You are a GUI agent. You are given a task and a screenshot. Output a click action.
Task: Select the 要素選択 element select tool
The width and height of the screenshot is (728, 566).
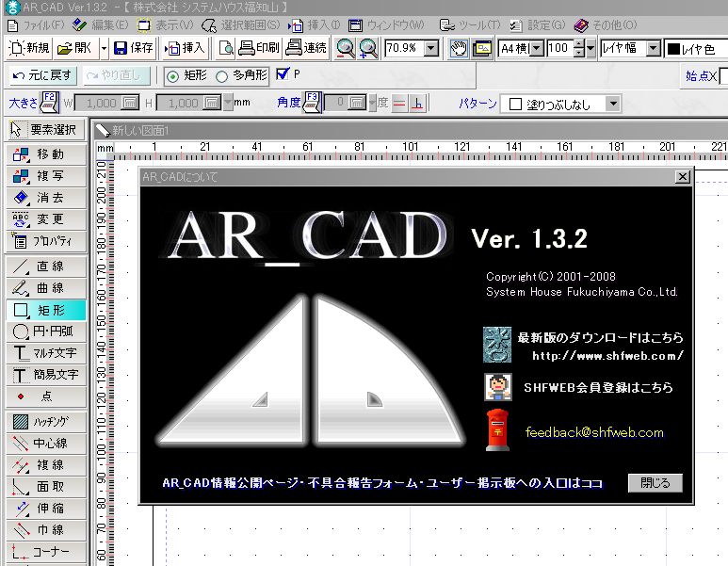pyautogui.click(x=46, y=130)
